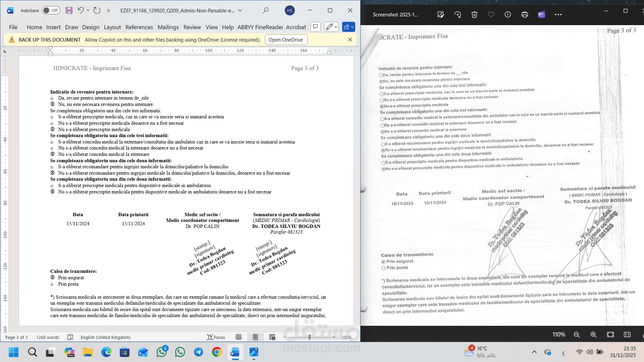Open the Editing mode pencil dropdown
Screen dimensions: 644x362
point(331,27)
